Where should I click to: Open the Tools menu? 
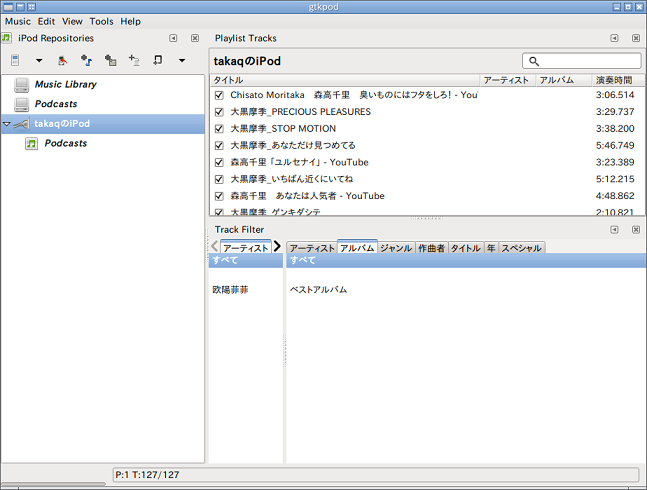[x=102, y=21]
